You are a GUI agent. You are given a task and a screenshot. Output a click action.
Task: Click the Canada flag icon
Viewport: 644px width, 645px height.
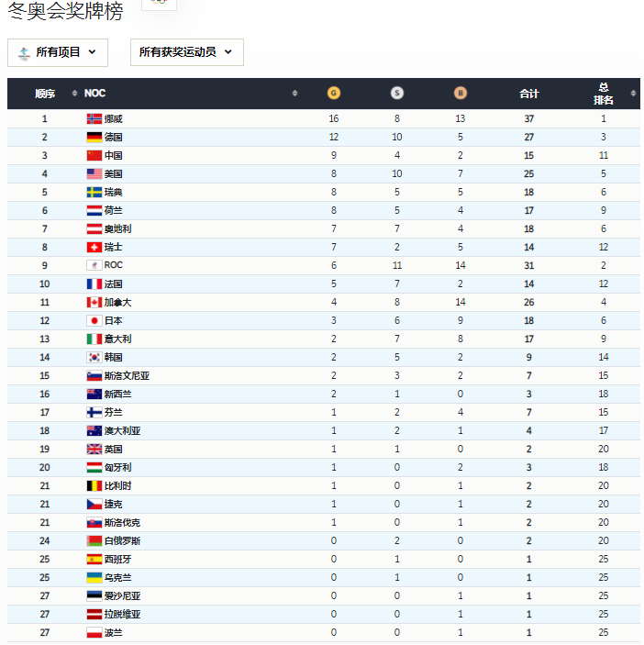(x=94, y=303)
